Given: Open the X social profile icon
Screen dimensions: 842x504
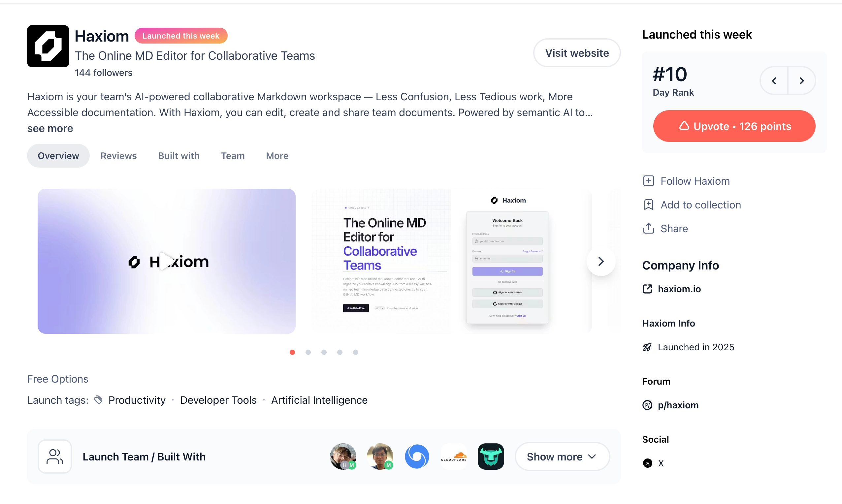Looking at the screenshot, I should coord(647,463).
